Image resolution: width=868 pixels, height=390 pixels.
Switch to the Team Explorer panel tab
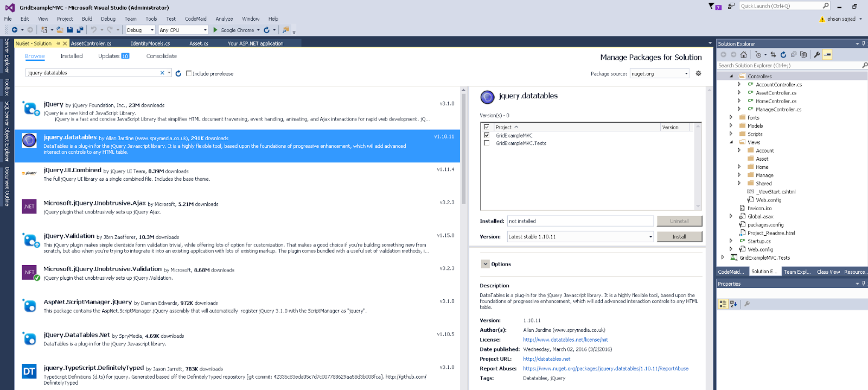(x=797, y=272)
